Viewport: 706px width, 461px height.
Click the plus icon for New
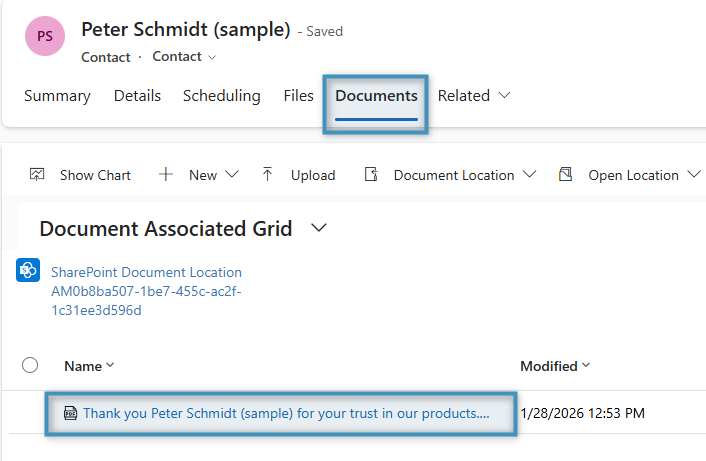(x=166, y=174)
